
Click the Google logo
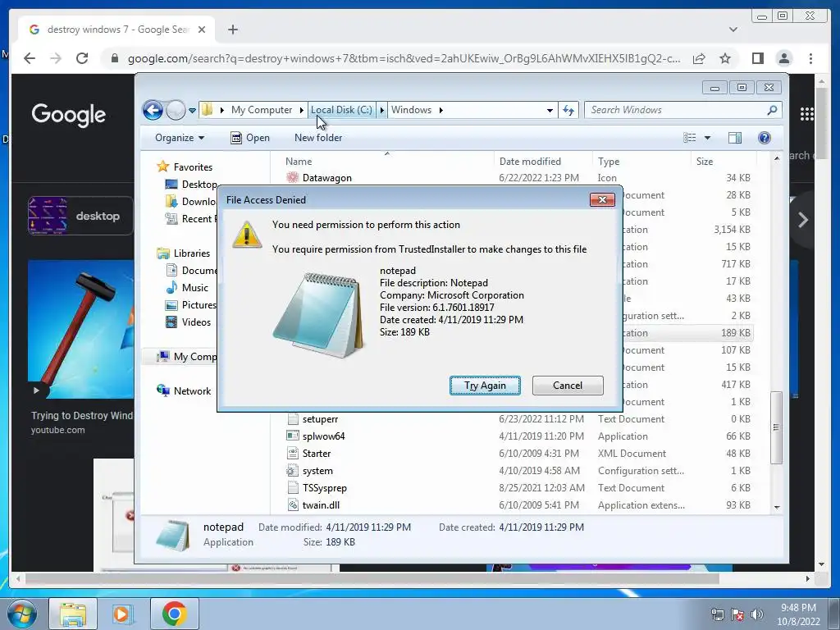point(69,114)
